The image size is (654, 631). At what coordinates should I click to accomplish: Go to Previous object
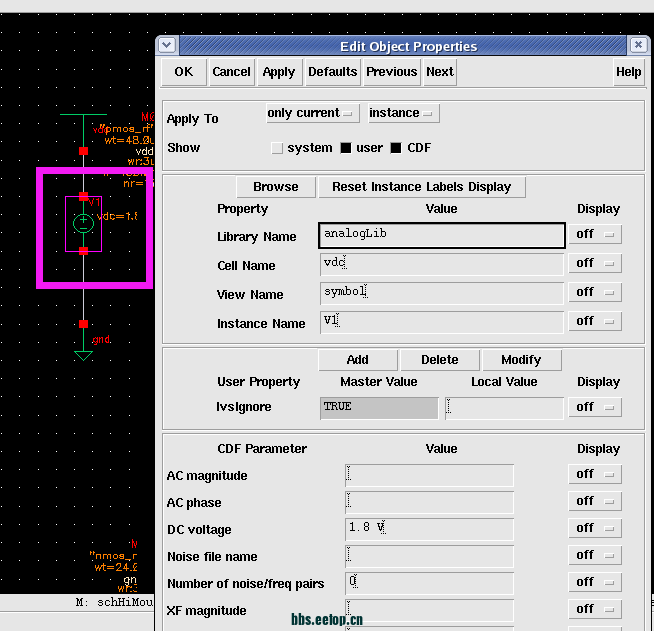(392, 72)
